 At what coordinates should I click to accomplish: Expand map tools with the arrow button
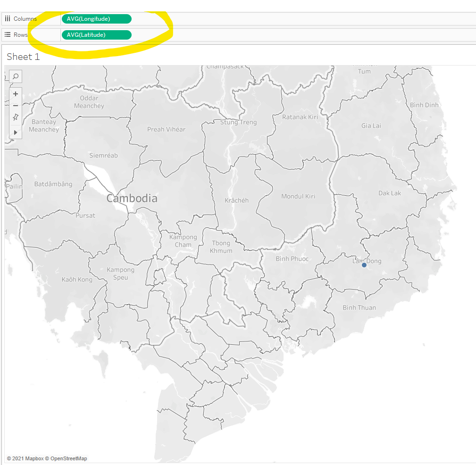click(16, 133)
